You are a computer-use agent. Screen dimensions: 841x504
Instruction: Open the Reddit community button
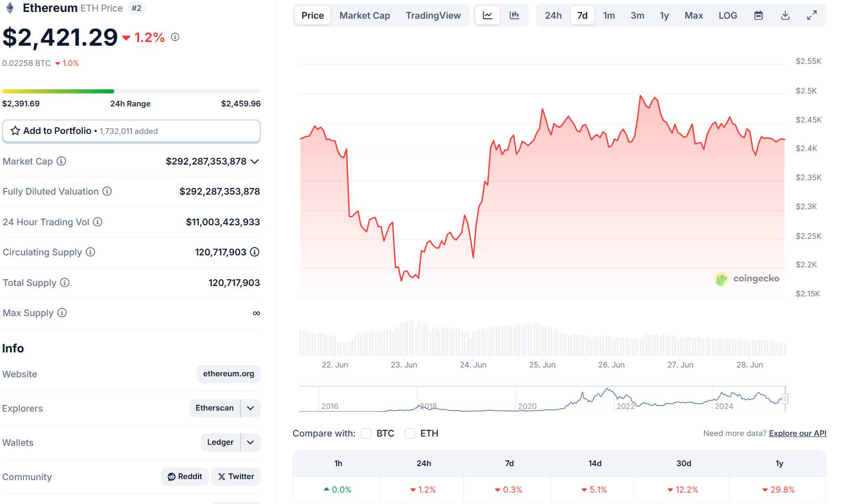point(185,476)
